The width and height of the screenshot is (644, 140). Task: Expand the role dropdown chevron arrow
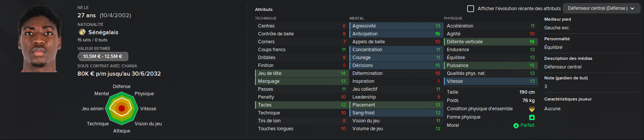pyautogui.click(x=632, y=8)
